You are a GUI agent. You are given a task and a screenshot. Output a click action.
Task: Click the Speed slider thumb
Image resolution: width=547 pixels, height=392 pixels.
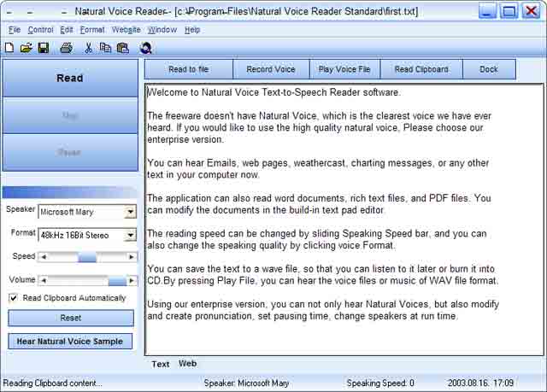[87, 257]
